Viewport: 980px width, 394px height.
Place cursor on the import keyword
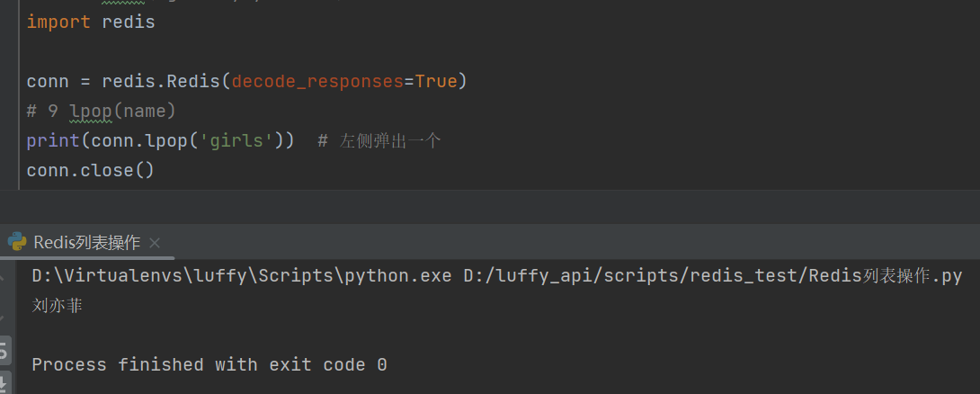tap(58, 22)
